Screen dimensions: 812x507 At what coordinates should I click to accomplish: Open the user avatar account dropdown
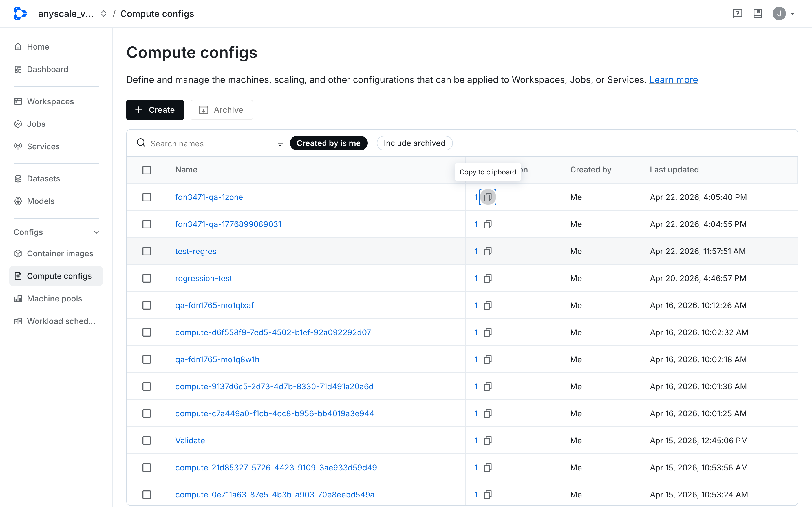[783, 14]
